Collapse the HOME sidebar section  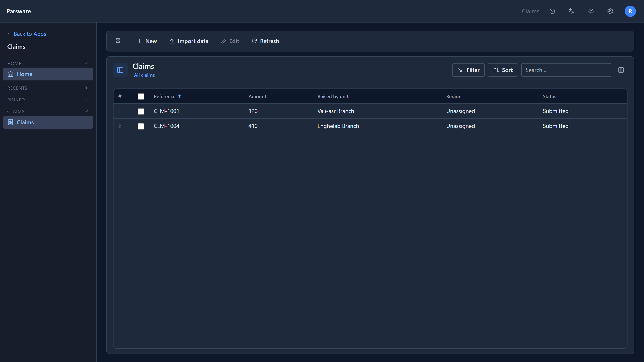[x=86, y=64]
